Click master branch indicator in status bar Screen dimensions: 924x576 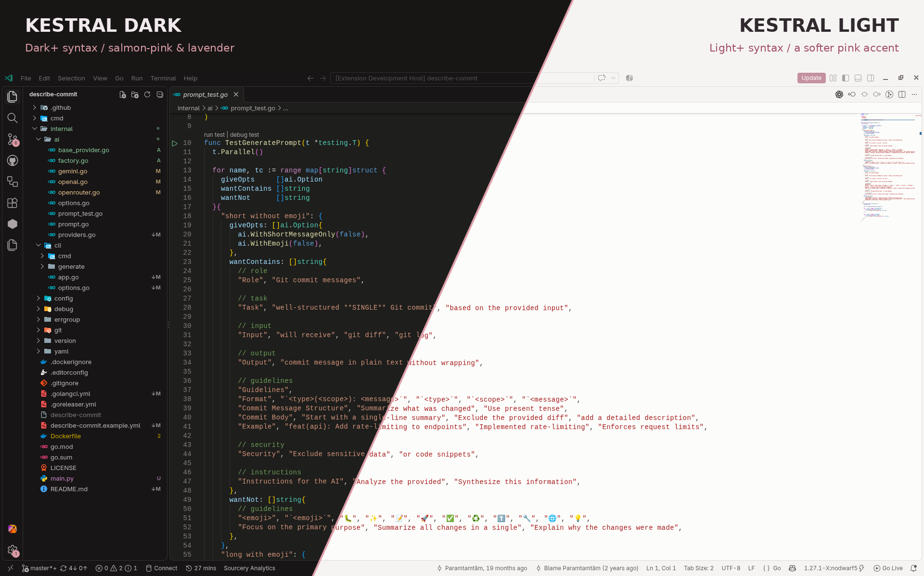coord(39,568)
